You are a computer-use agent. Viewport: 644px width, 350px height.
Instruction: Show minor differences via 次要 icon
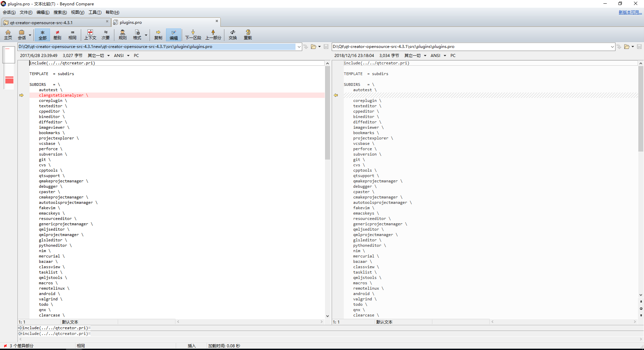106,35
